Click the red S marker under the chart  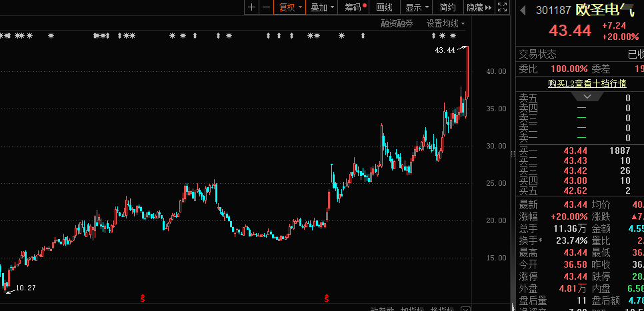[142, 296]
